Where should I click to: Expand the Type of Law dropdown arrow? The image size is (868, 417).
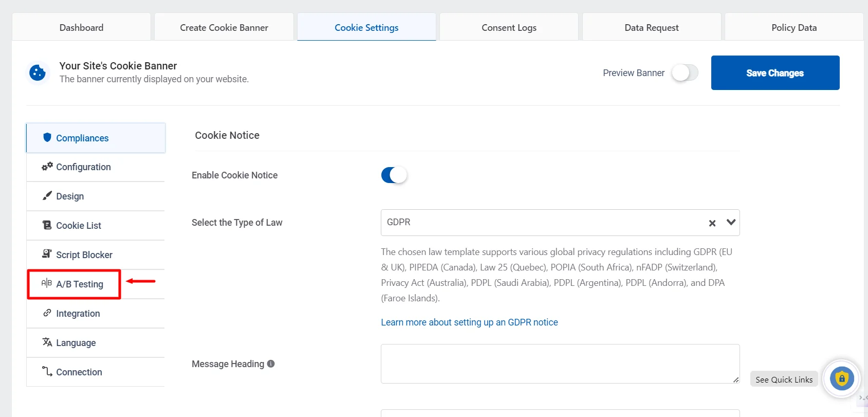(731, 223)
